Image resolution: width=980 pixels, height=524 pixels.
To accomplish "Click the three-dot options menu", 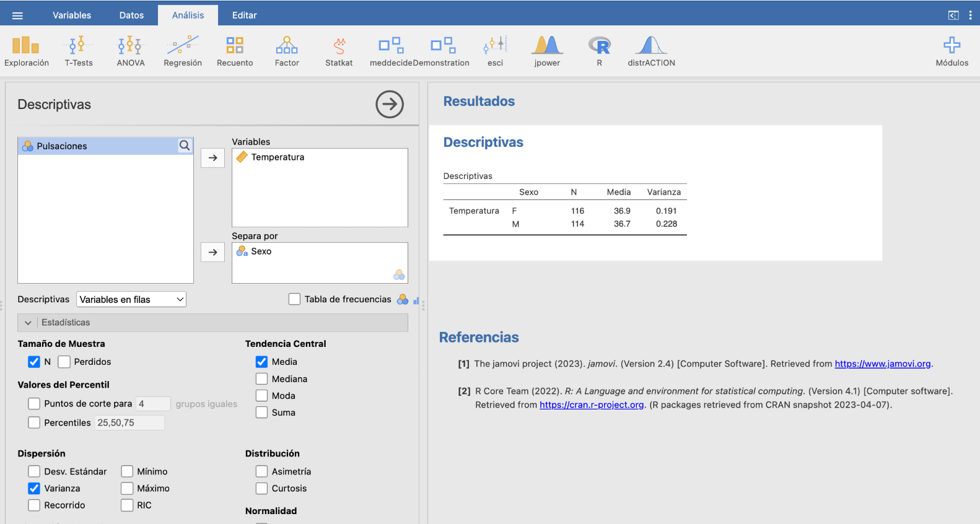I will pyautogui.click(x=970, y=15).
